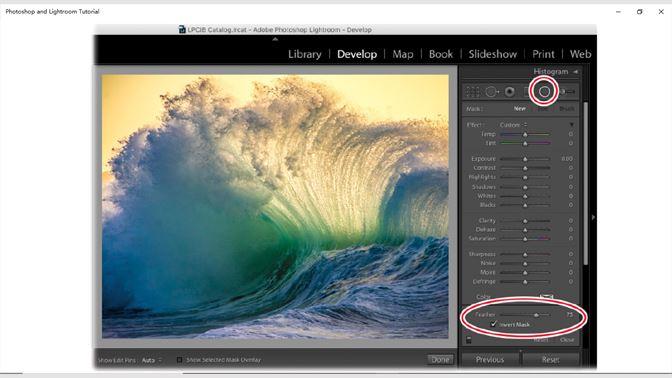This screenshot has height=378, width=672.
Task: Click the mask Close link
Action: point(567,340)
